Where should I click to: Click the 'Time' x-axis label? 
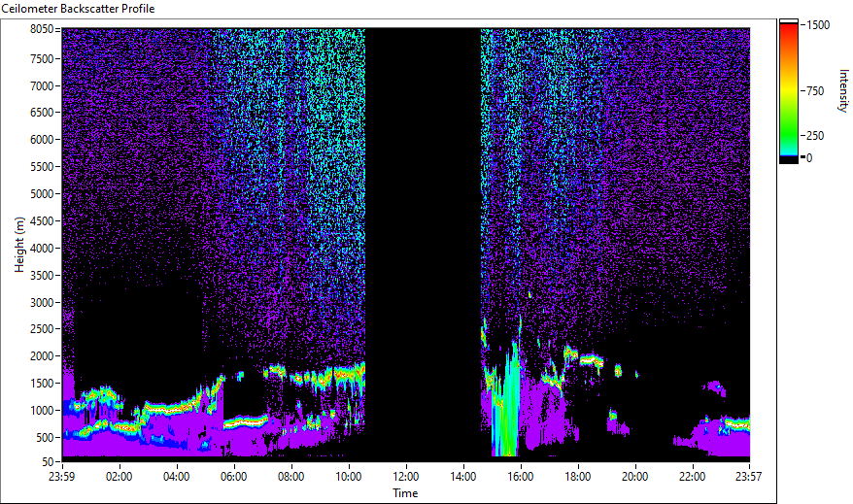pos(405,493)
